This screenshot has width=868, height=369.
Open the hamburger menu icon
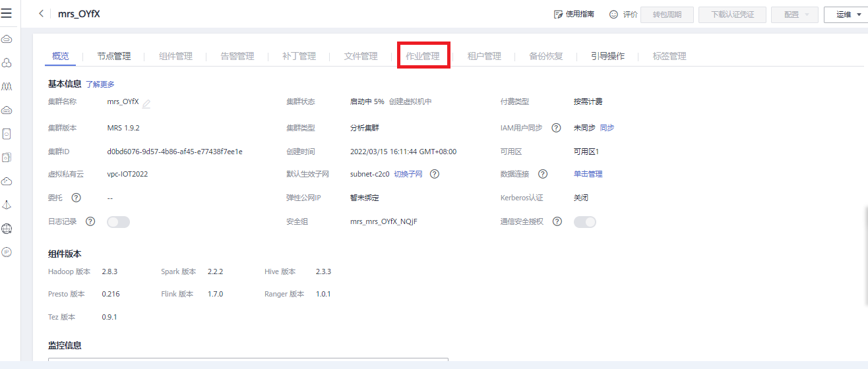pos(6,13)
